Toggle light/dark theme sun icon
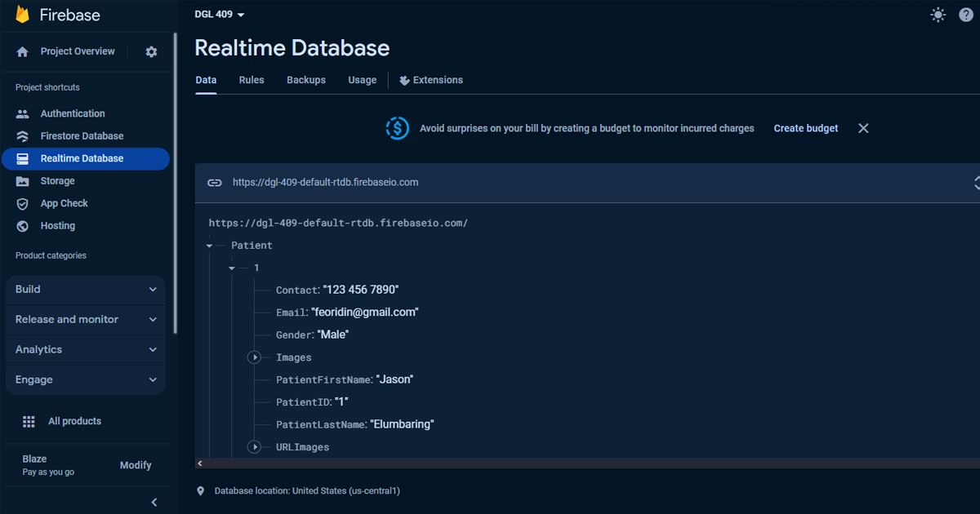 tap(938, 15)
